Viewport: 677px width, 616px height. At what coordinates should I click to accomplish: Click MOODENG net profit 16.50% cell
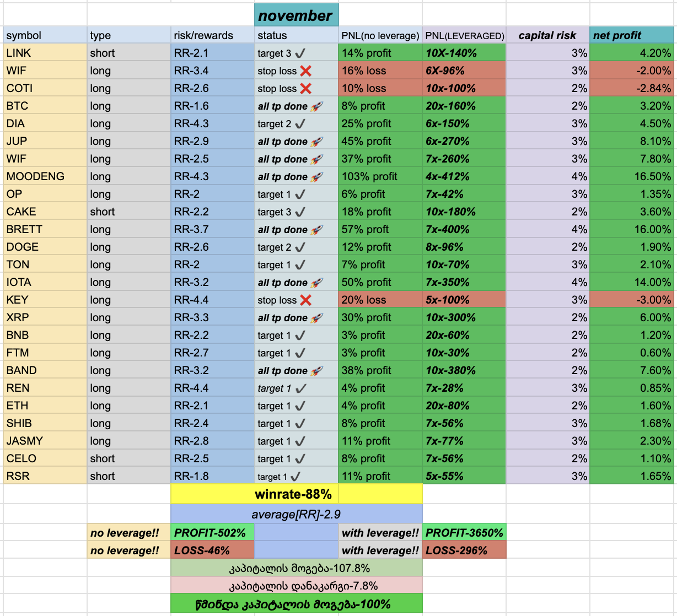pos(632,176)
